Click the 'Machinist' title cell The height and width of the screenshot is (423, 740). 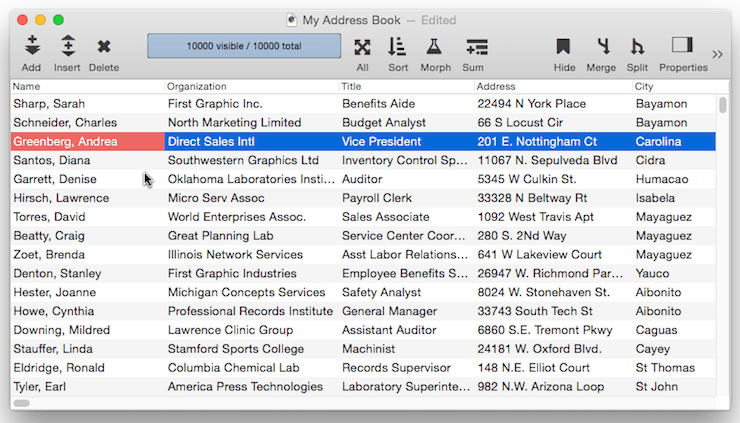406,349
